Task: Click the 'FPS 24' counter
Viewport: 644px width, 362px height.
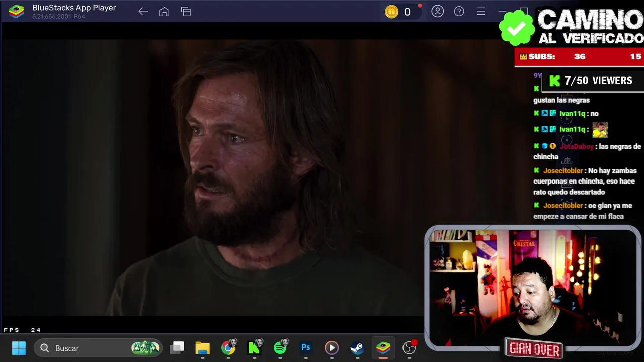Action: point(22,330)
